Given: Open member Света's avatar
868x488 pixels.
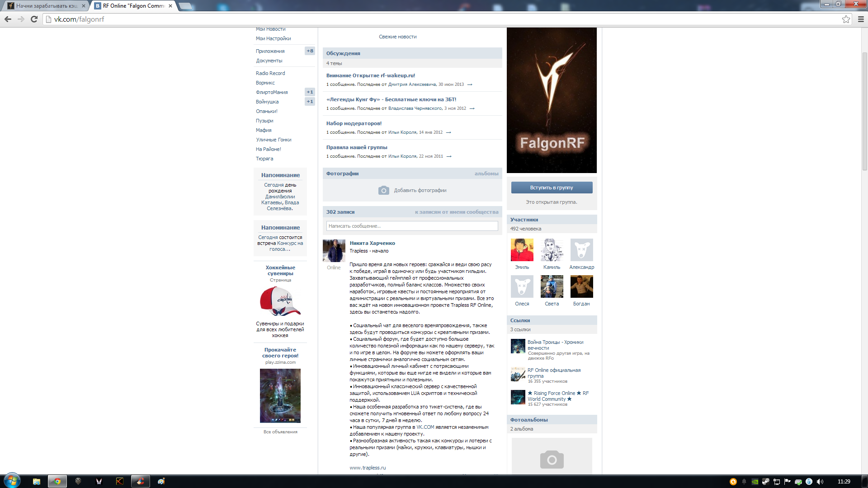Looking at the screenshot, I should click(x=552, y=286).
